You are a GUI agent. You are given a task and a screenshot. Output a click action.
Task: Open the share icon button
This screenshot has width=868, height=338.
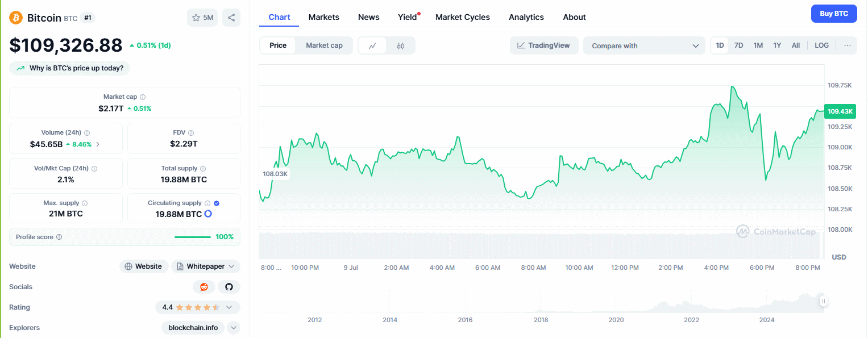[x=231, y=18]
